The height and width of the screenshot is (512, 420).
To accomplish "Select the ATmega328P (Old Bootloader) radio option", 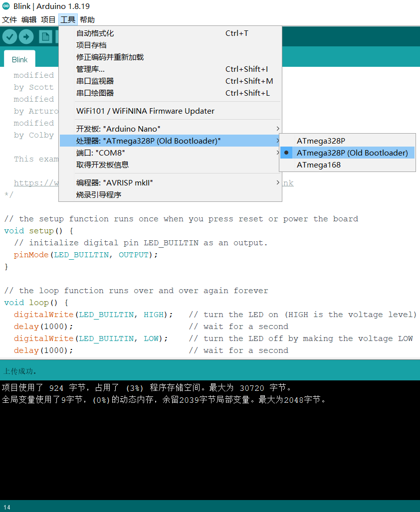I will 348,153.
